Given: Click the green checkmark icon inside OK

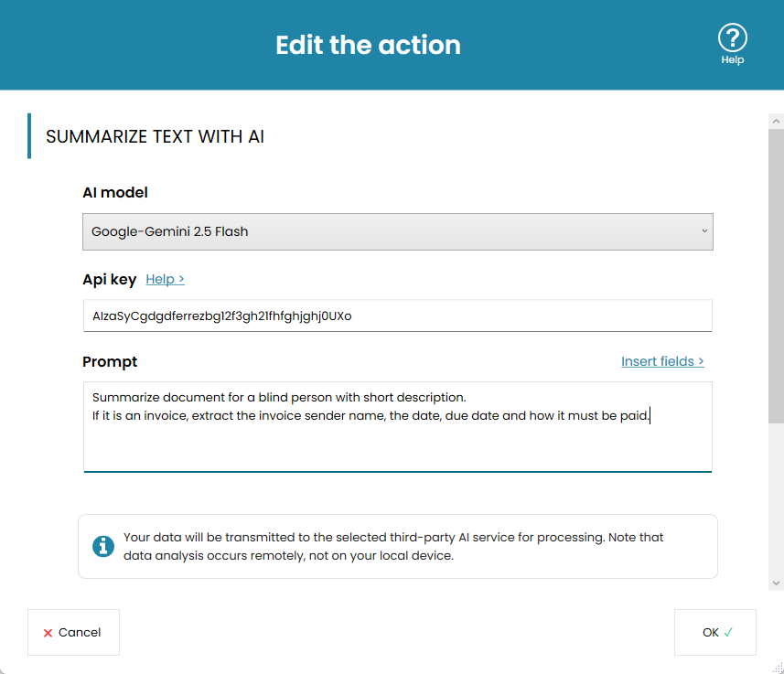Looking at the screenshot, I should tap(727, 632).
